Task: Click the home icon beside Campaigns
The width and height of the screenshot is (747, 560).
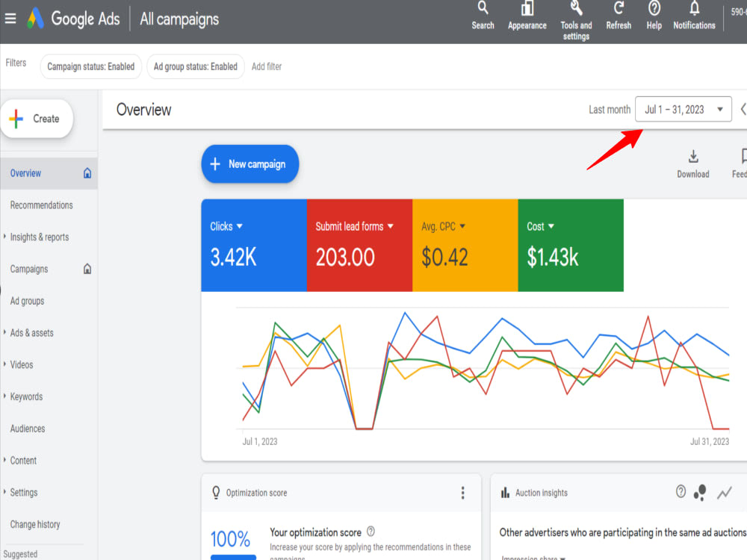Action: [87, 269]
